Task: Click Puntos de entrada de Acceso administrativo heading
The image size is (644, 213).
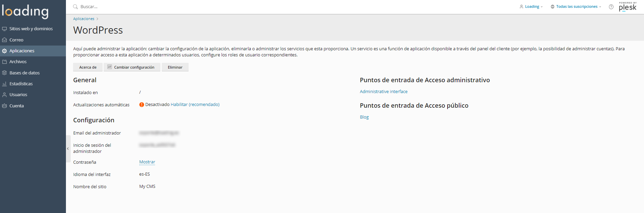Action: (x=425, y=80)
